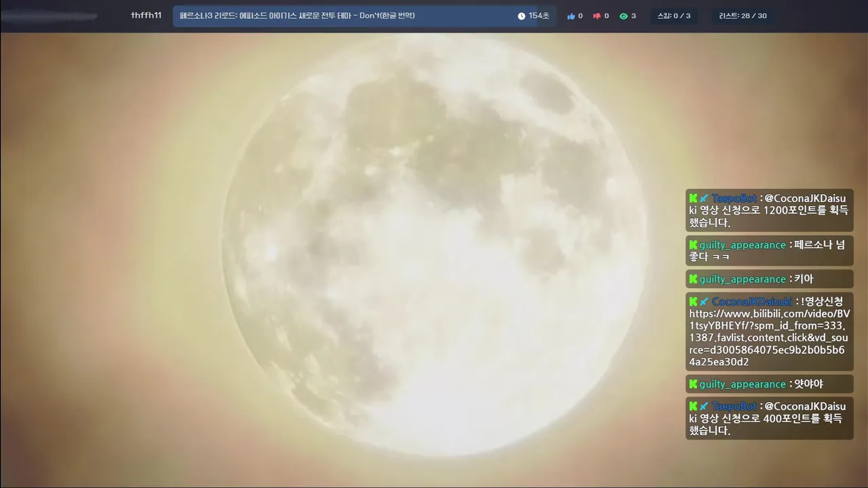Click the green eye viewers icon
Screen dimensions: 868x488
pyautogui.click(x=624, y=16)
